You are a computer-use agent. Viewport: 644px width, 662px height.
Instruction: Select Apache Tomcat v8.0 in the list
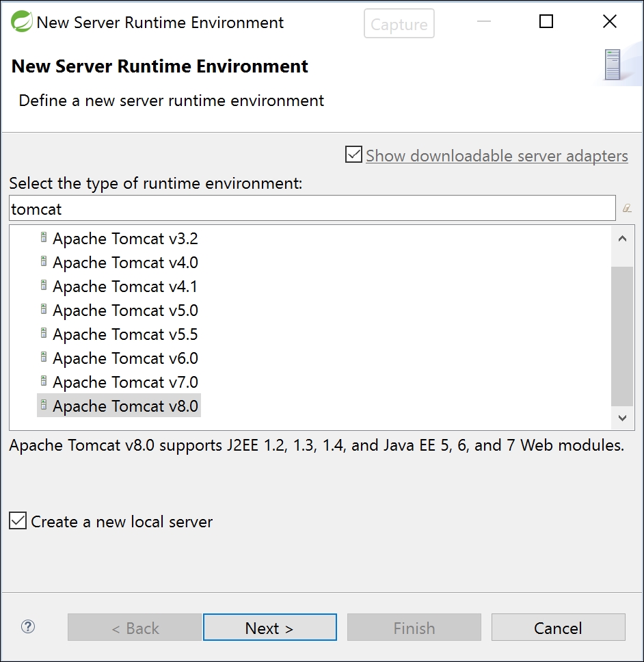[125, 406]
